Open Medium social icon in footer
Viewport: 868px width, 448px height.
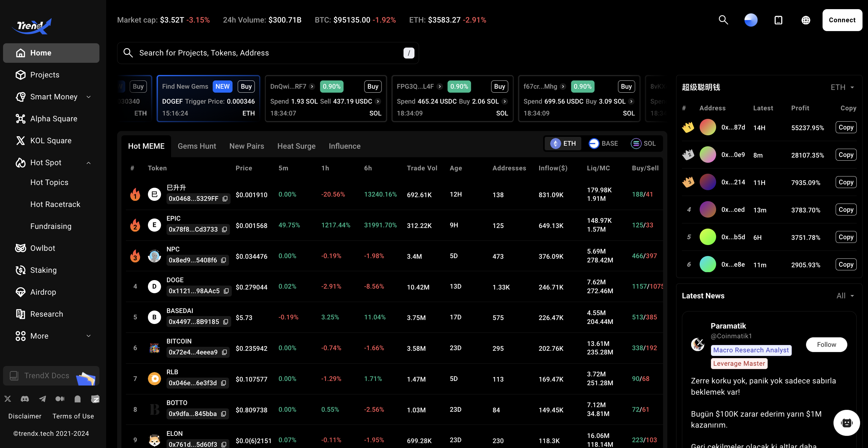(x=60, y=399)
